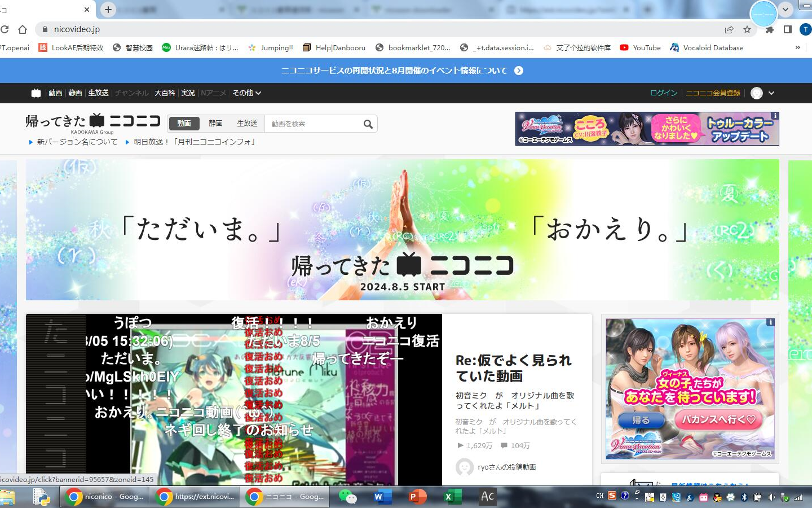This screenshot has height=508, width=812.
Task: Open info icon on top banner ad
Action: pos(775,116)
